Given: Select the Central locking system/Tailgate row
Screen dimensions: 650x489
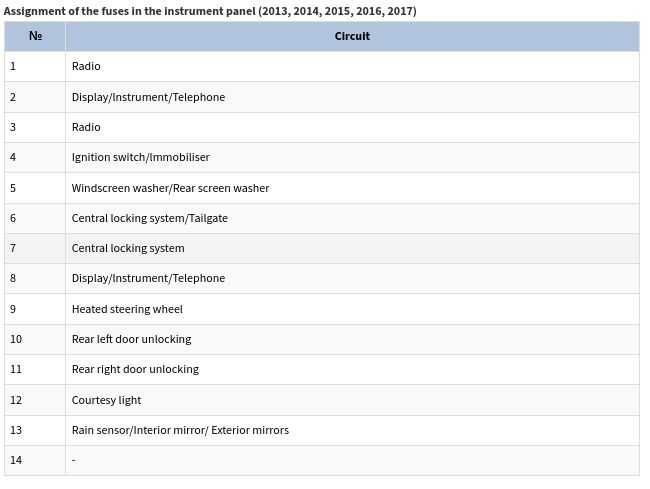Looking at the screenshot, I should pyautogui.click(x=149, y=218).
